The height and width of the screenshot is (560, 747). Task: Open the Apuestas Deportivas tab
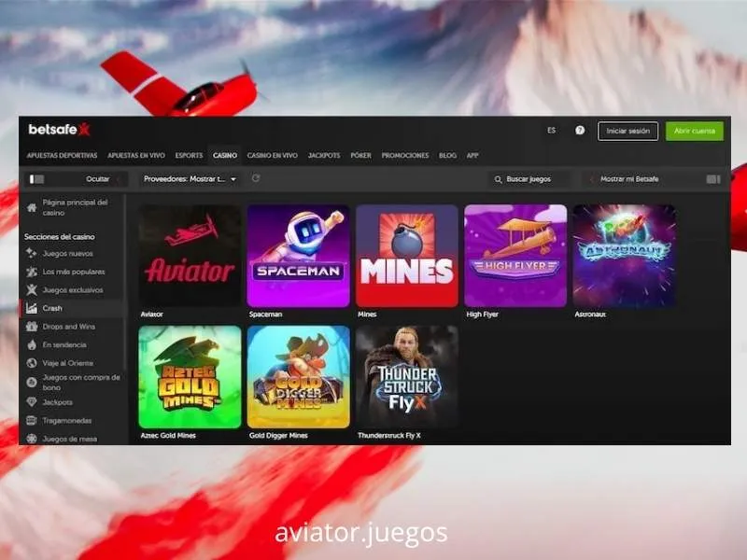click(x=62, y=155)
